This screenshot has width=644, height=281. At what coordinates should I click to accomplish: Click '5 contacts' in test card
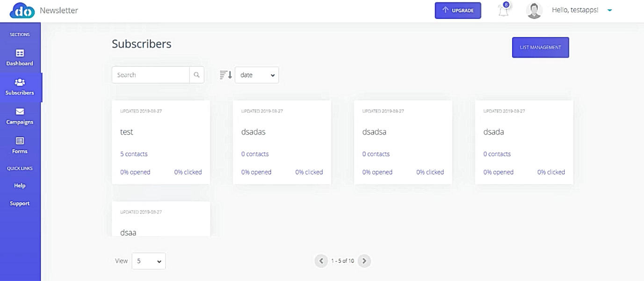(x=134, y=154)
